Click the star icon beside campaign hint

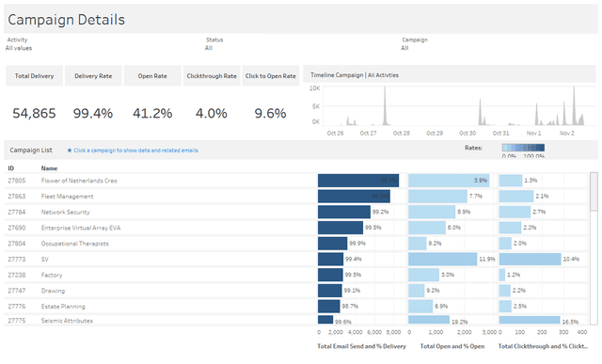coord(70,150)
